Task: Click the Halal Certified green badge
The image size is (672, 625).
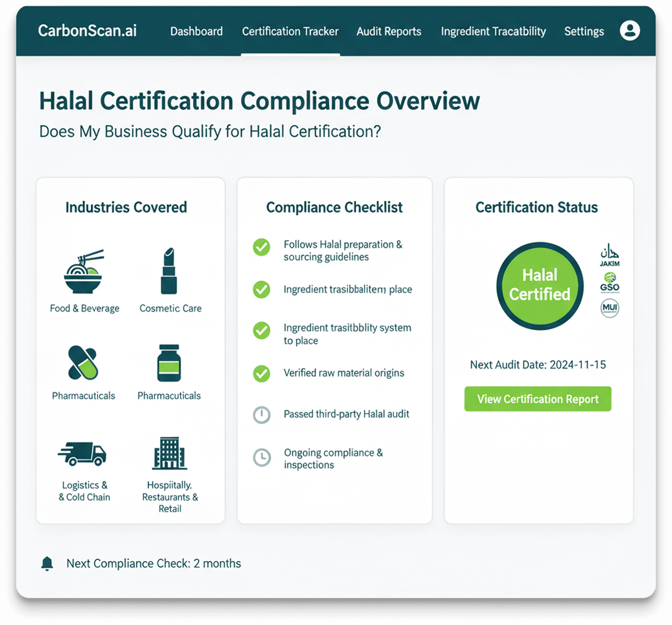Action: [x=539, y=285]
